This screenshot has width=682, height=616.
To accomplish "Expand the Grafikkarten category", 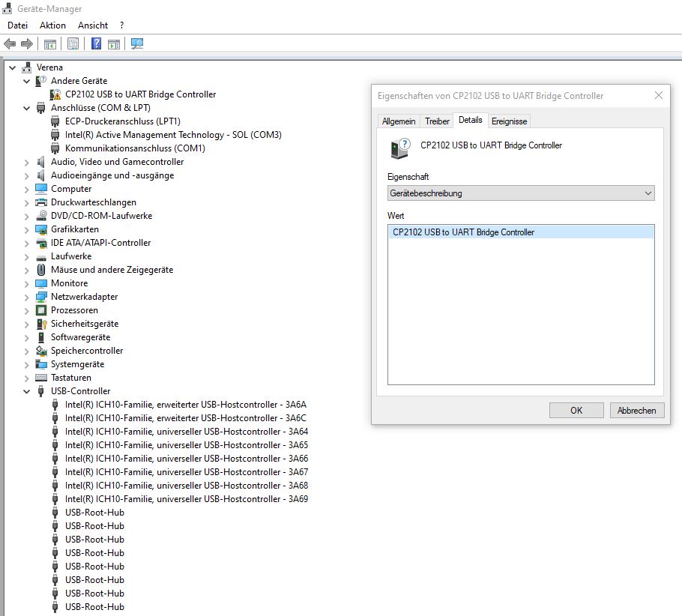I will [27, 229].
